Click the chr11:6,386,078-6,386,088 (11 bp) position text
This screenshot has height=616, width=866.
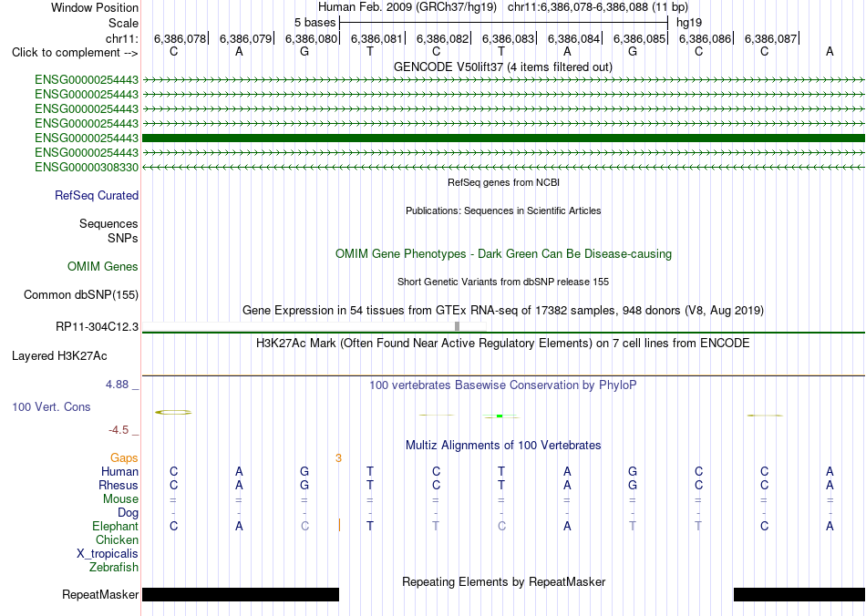click(598, 7)
